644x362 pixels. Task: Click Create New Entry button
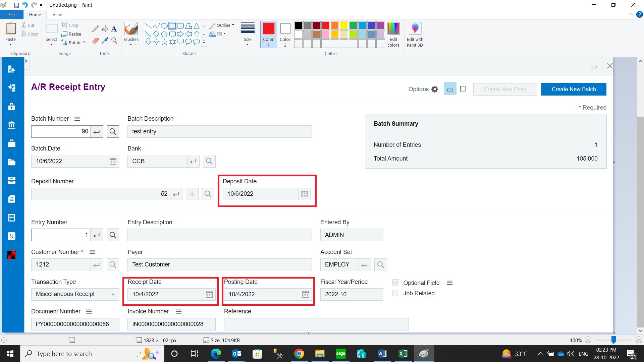point(505,89)
